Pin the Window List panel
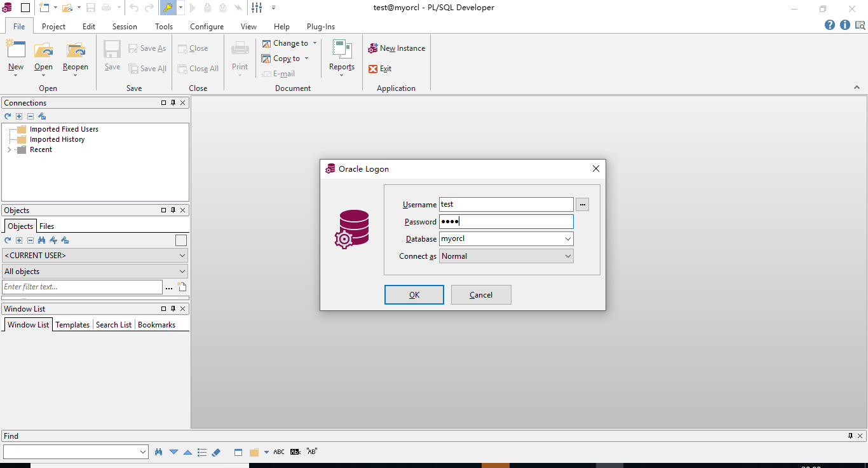The width and height of the screenshot is (868, 468). 173,308
